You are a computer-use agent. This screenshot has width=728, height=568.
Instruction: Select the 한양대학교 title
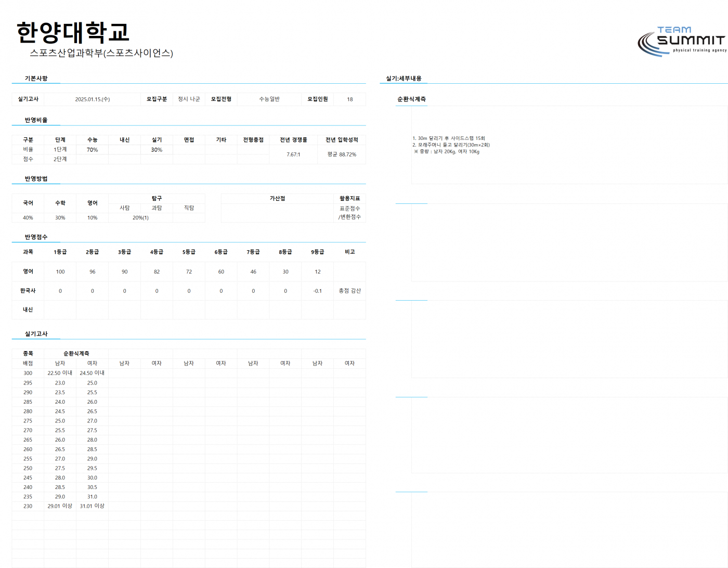coord(73,32)
